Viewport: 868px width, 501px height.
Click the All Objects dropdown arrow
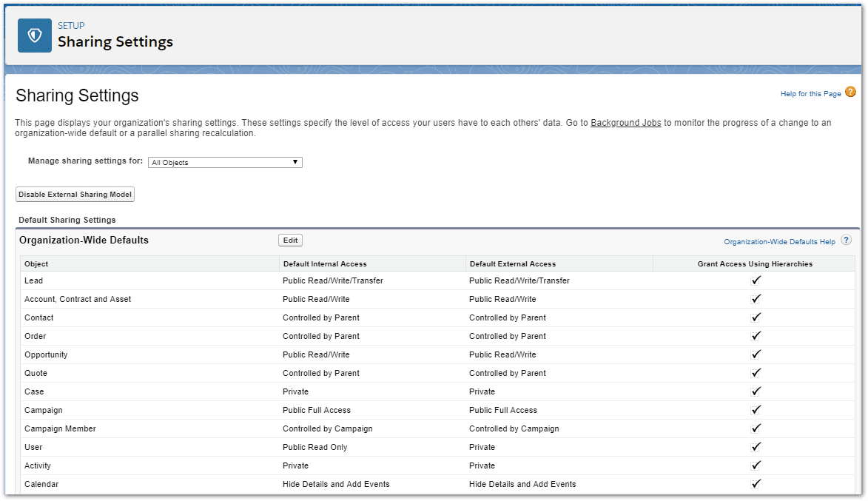pos(295,162)
